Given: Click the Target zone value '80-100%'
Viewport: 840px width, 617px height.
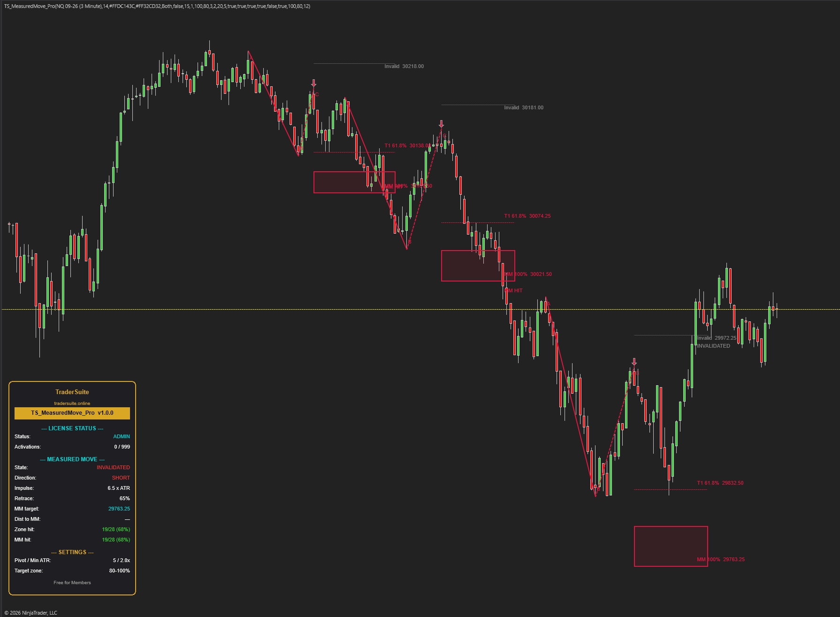Looking at the screenshot, I should tap(120, 571).
